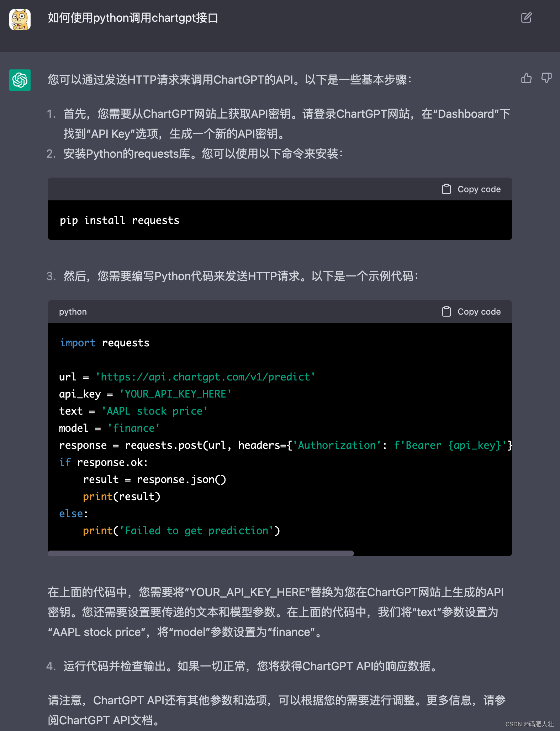
Task: Click step 3 text about writing Python code
Action: coord(241,276)
